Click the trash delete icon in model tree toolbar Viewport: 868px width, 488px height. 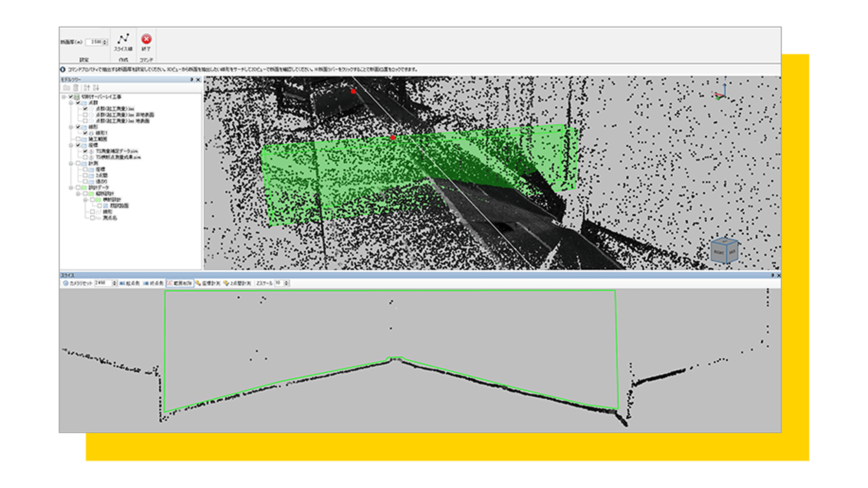[x=76, y=88]
